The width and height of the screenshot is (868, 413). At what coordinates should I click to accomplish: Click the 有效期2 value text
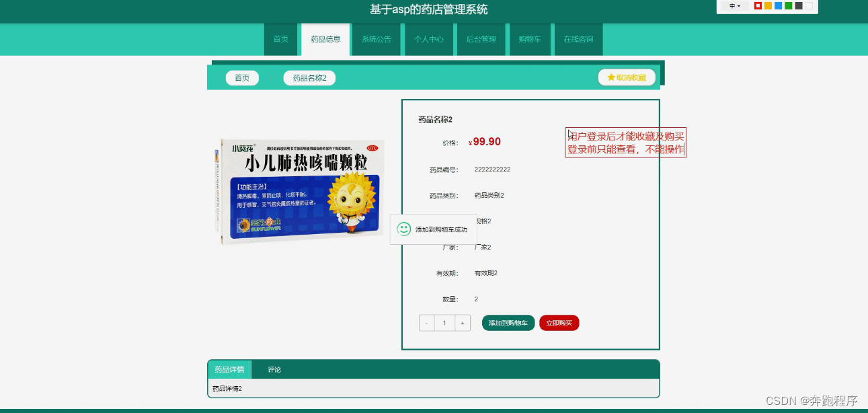[486, 273]
